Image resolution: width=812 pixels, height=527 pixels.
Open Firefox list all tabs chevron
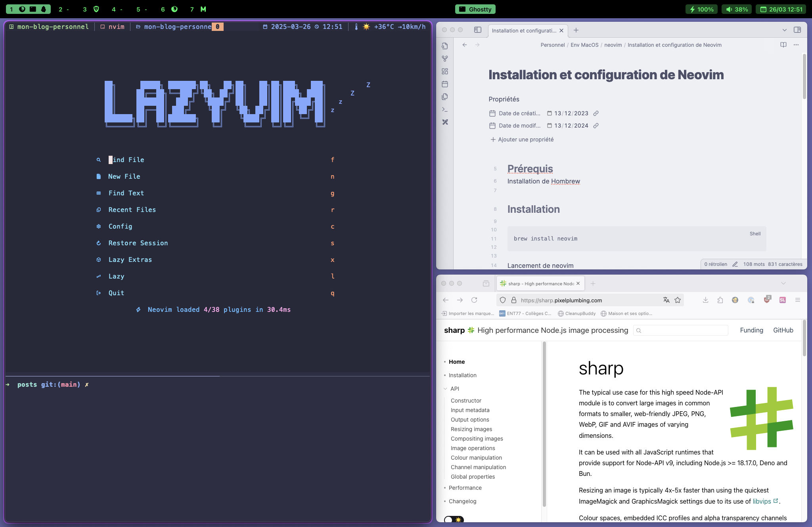tap(783, 283)
